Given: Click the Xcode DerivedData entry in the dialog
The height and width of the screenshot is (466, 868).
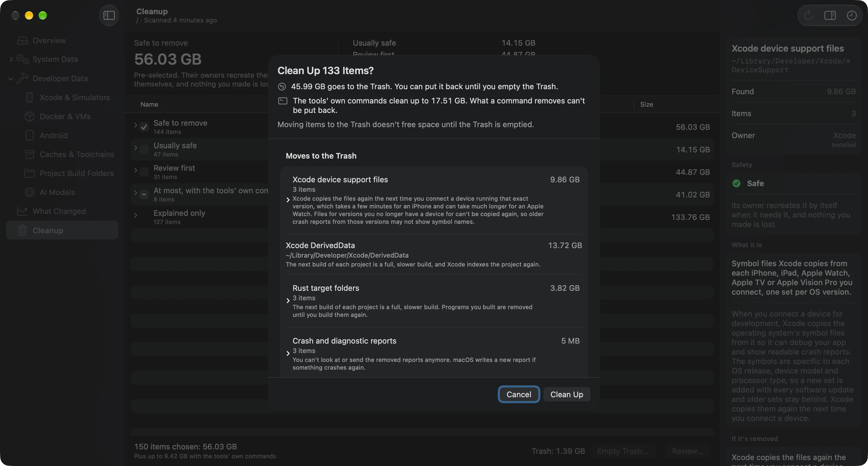Looking at the screenshot, I should 434,254.
